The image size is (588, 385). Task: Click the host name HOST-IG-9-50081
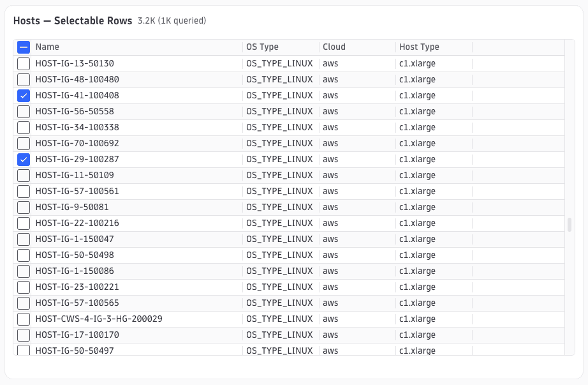point(72,208)
